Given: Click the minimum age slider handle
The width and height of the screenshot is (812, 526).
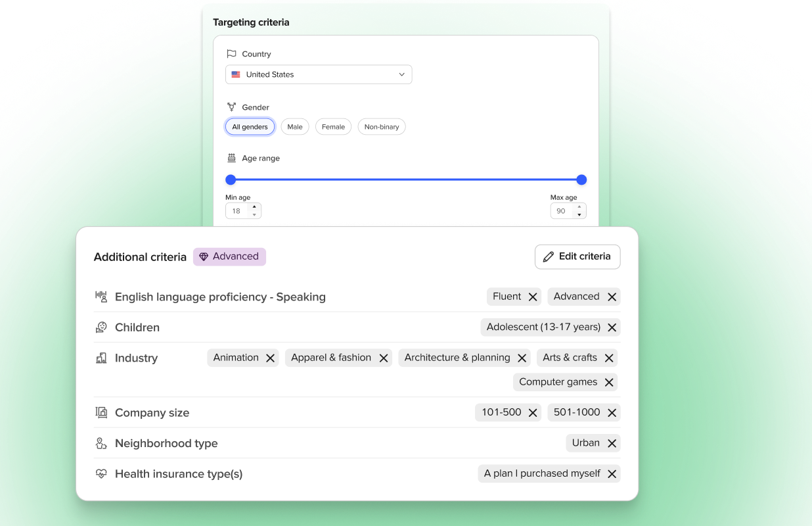Looking at the screenshot, I should 231,179.
